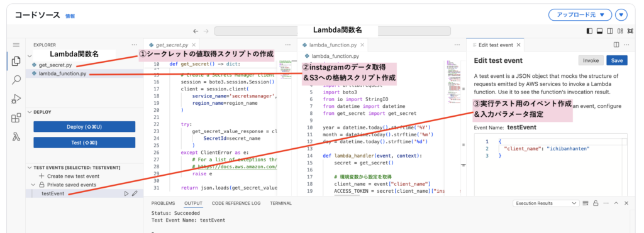The image size is (644, 233).
Task: Close the get_secret.py tab
Action: coord(194,45)
